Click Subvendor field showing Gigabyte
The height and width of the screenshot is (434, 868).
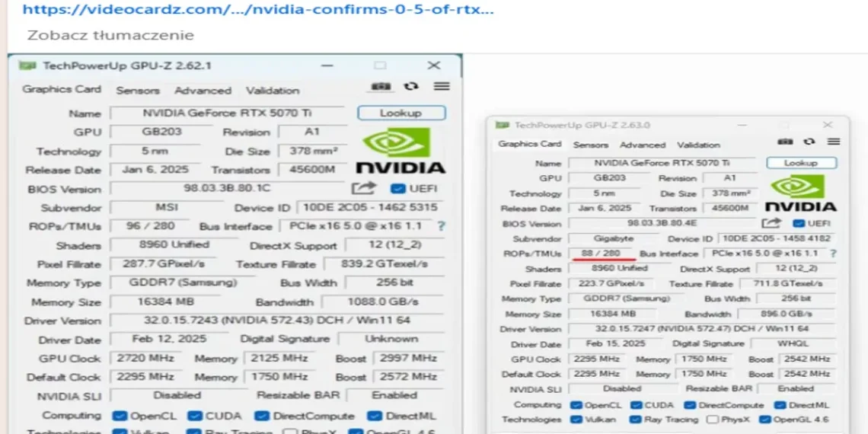click(612, 238)
